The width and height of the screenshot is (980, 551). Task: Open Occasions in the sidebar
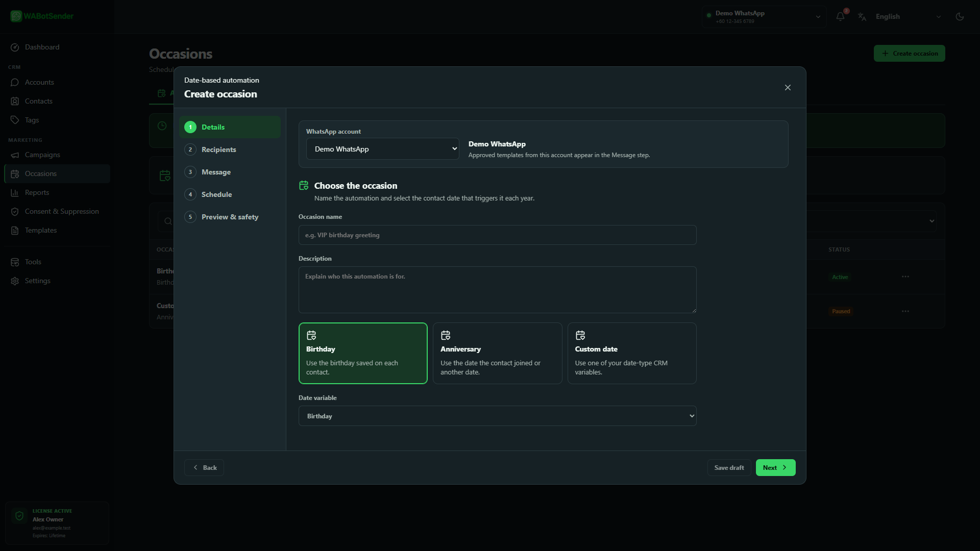pos(57,173)
